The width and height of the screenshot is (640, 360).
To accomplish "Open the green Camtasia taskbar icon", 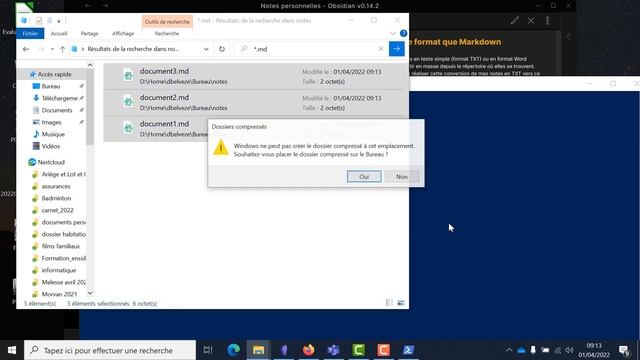I will [x=358, y=350].
